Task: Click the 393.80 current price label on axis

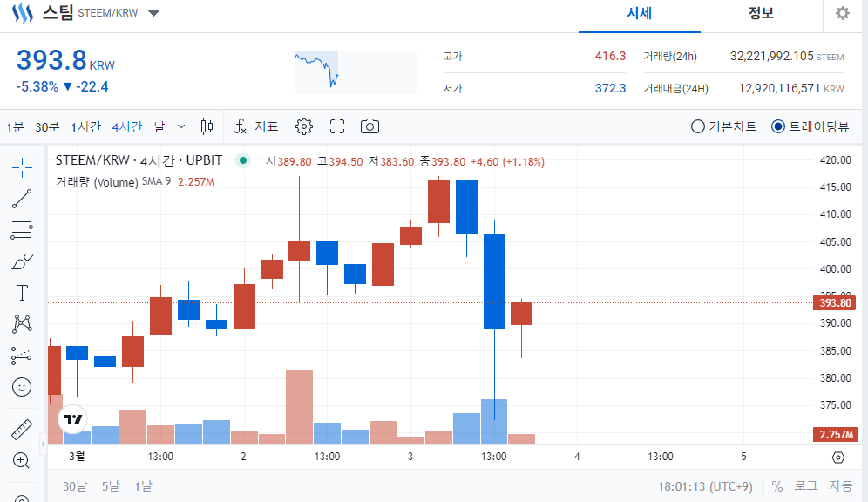Action: pyautogui.click(x=835, y=302)
